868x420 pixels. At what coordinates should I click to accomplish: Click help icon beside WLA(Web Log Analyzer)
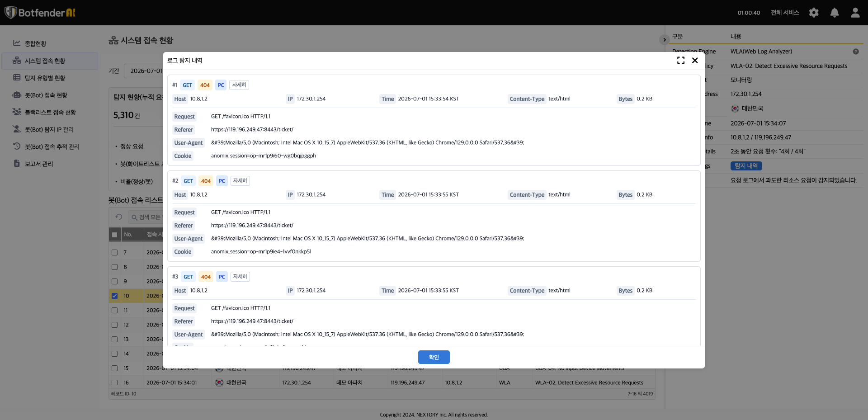click(x=855, y=52)
